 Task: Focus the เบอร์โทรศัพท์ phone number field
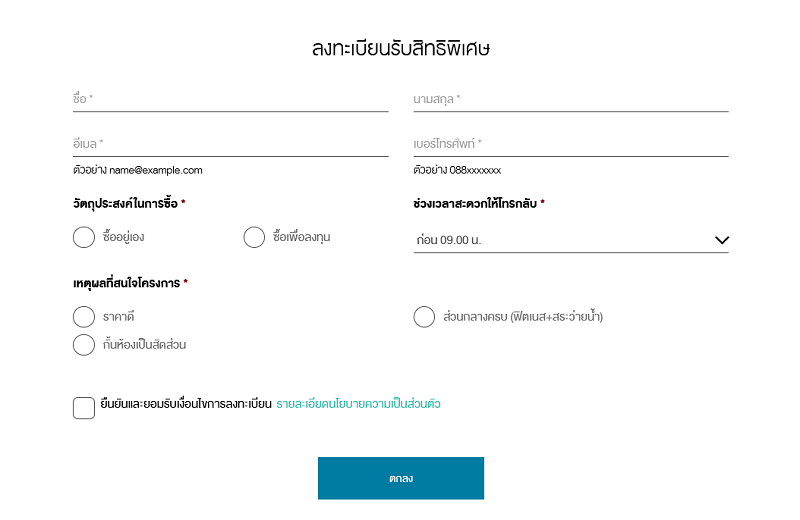point(570,144)
